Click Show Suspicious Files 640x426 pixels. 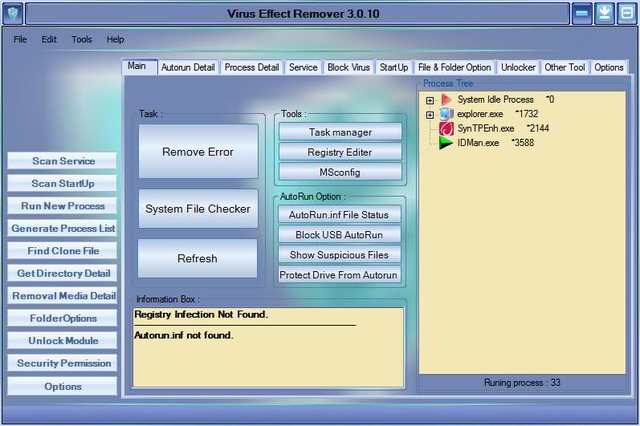[339, 255]
